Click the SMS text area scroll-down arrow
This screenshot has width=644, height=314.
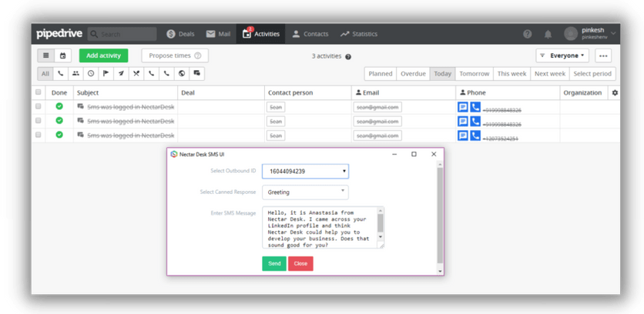(x=381, y=237)
